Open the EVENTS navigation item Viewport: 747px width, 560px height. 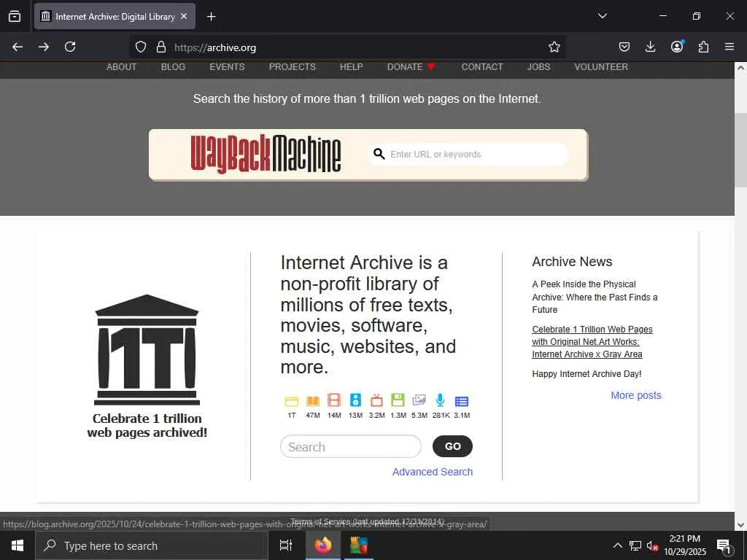coord(227,67)
